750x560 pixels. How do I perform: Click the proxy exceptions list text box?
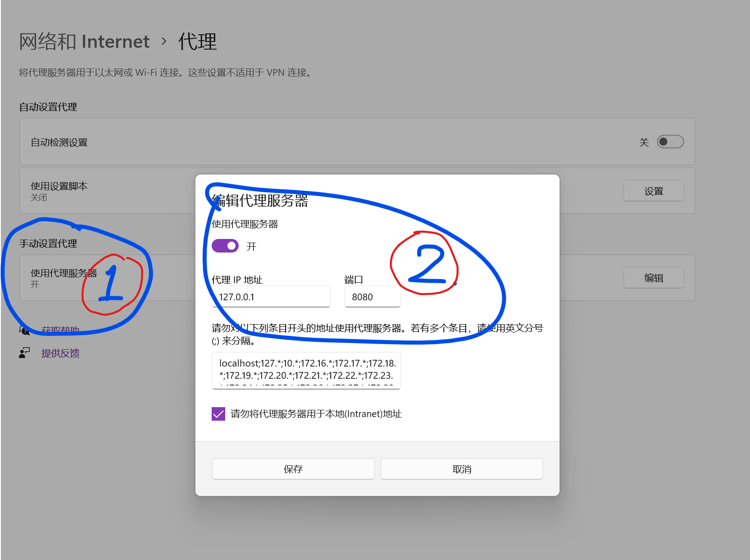(306, 370)
